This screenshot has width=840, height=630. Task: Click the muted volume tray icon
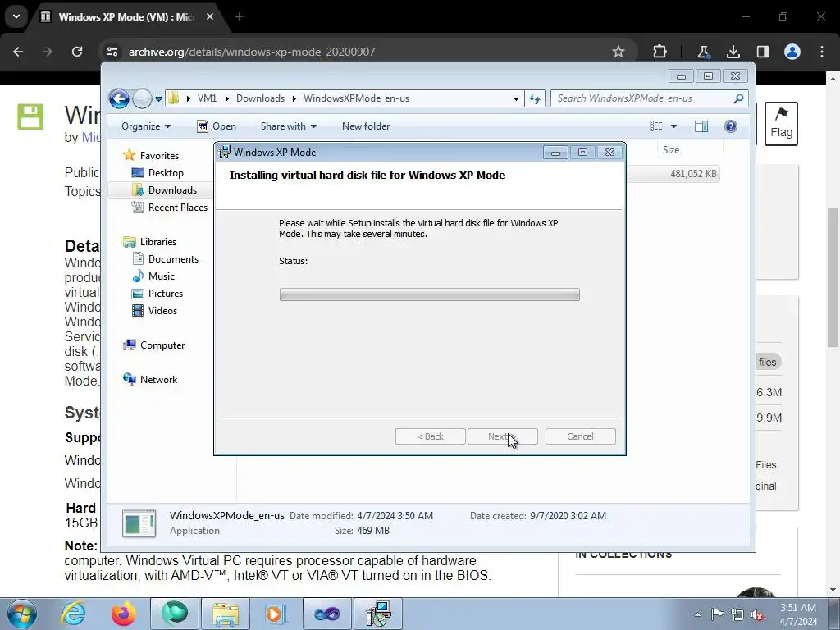click(757, 614)
